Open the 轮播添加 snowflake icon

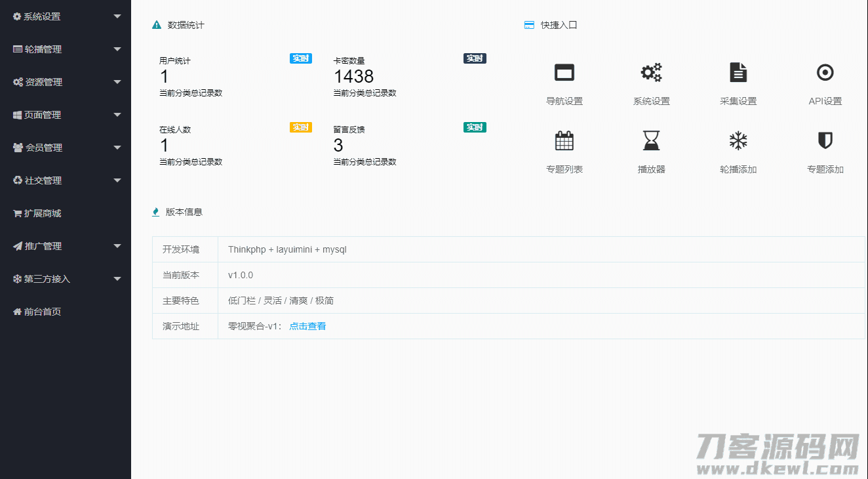738,140
